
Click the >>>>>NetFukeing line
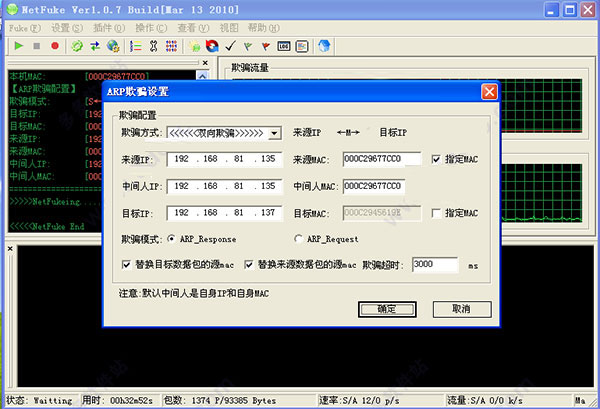(x=54, y=202)
